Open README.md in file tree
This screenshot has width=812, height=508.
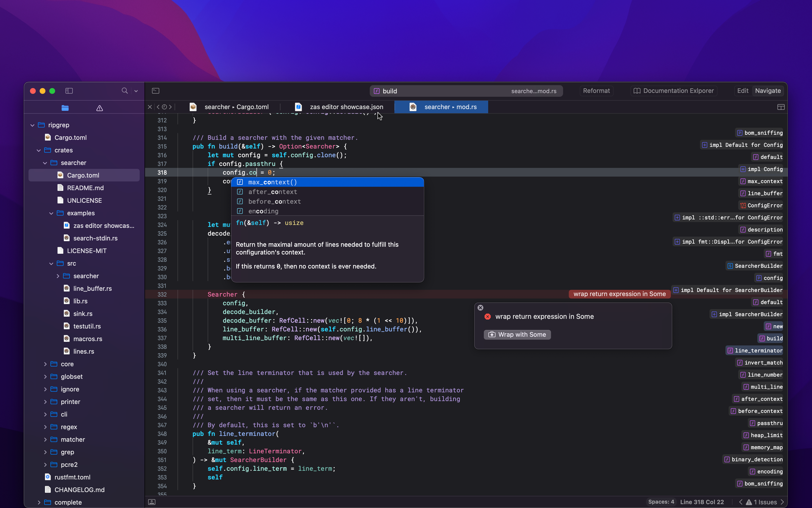[x=85, y=188]
